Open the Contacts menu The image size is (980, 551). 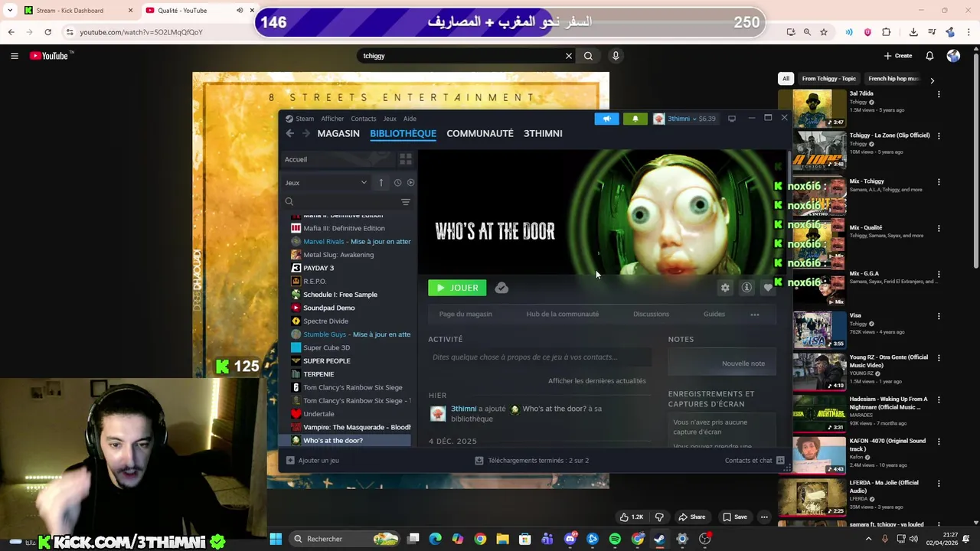363,119
